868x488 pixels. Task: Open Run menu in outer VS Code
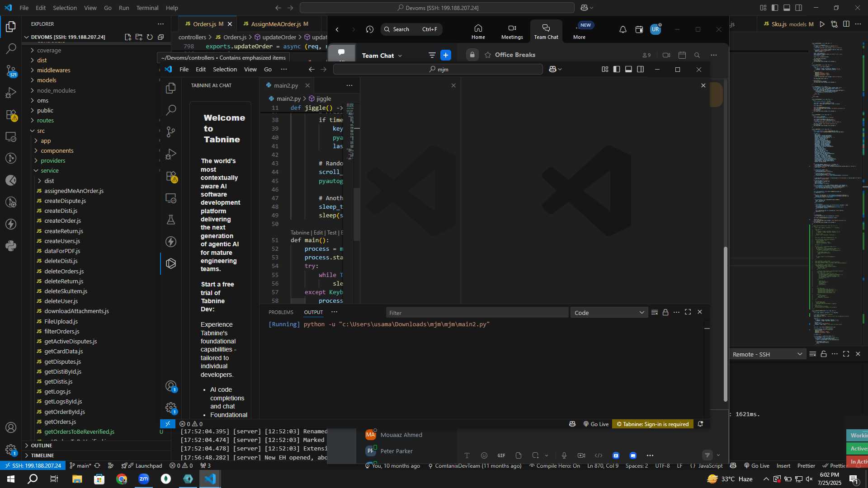(124, 8)
